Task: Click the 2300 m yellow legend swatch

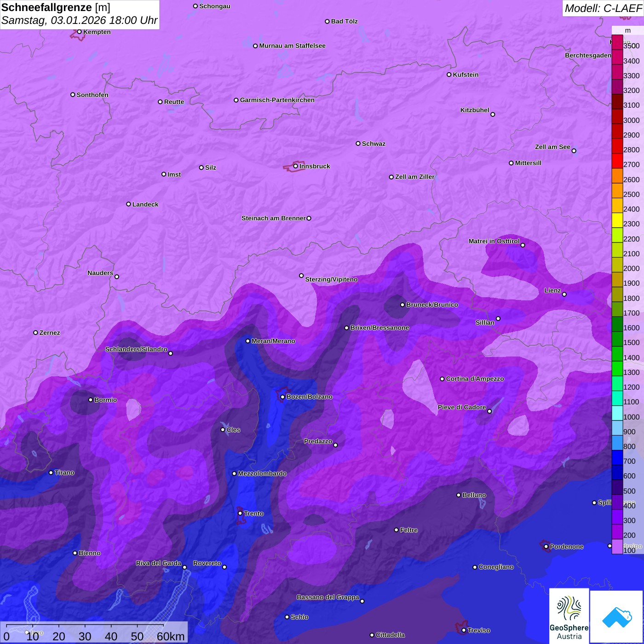Action: 617,220
